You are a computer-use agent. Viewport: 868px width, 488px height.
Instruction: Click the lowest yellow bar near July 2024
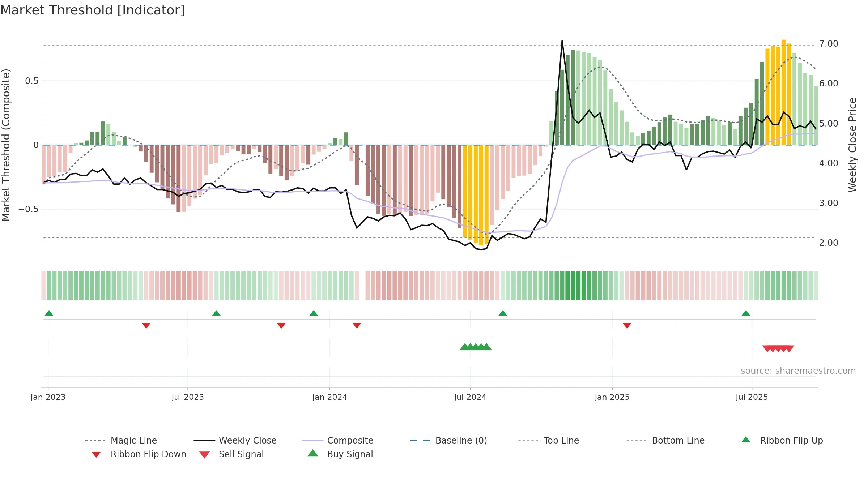pos(481,195)
